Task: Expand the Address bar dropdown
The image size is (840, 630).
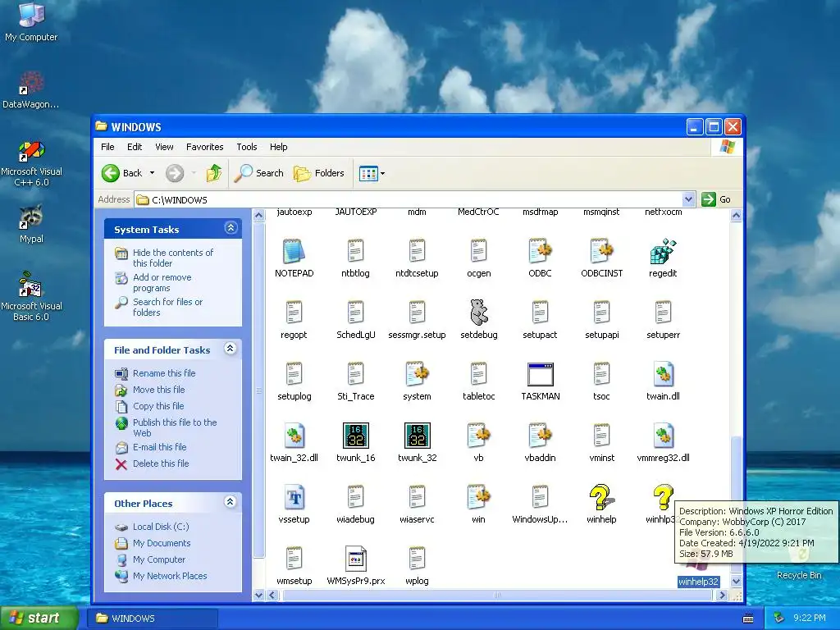Action: point(688,199)
